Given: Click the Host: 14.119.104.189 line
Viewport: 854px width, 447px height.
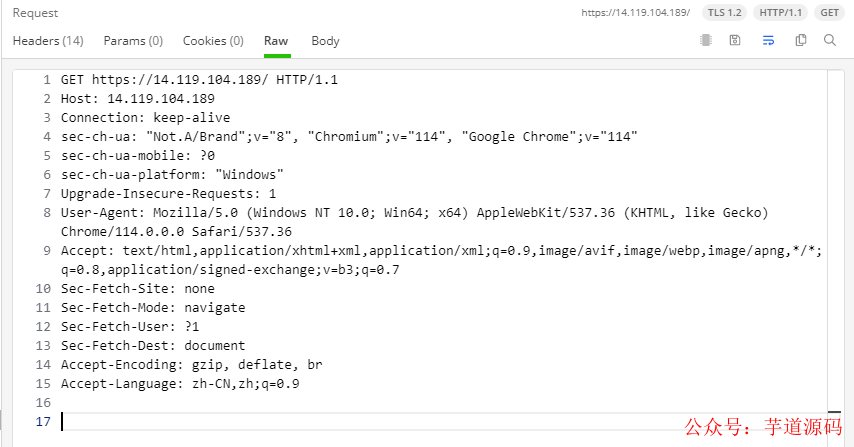Looking at the screenshot, I should coord(138,99).
